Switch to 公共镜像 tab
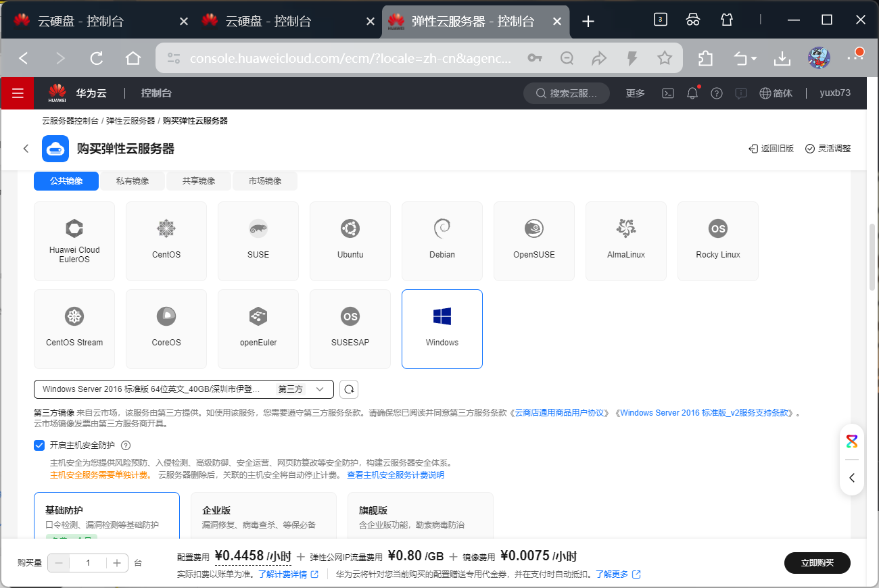This screenshot has width=879, height=588. [x=66, y=181]
